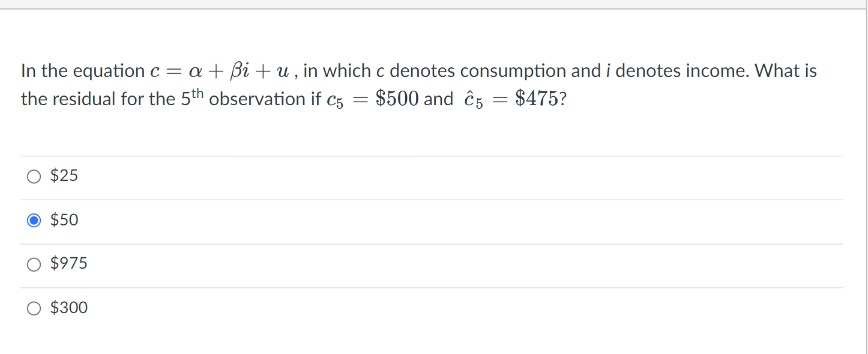Click the ĉ₅ = $475 value in question
Viewport: 868px width, 354px height.
[515, 97]
